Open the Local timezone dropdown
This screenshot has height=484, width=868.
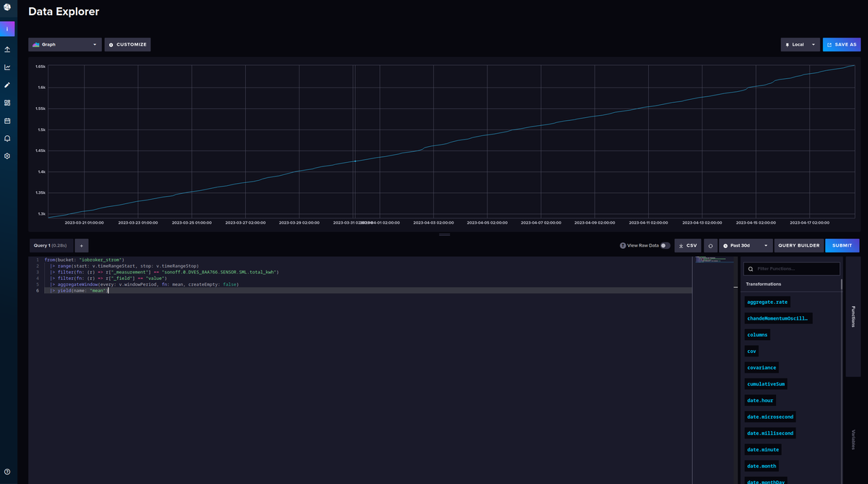pyautogui.click(x=800, y=45)
